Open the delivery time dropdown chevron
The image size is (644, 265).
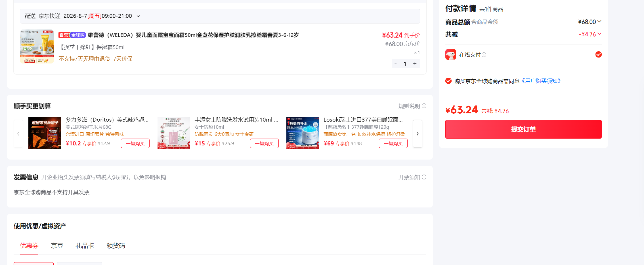pos(138,16)
